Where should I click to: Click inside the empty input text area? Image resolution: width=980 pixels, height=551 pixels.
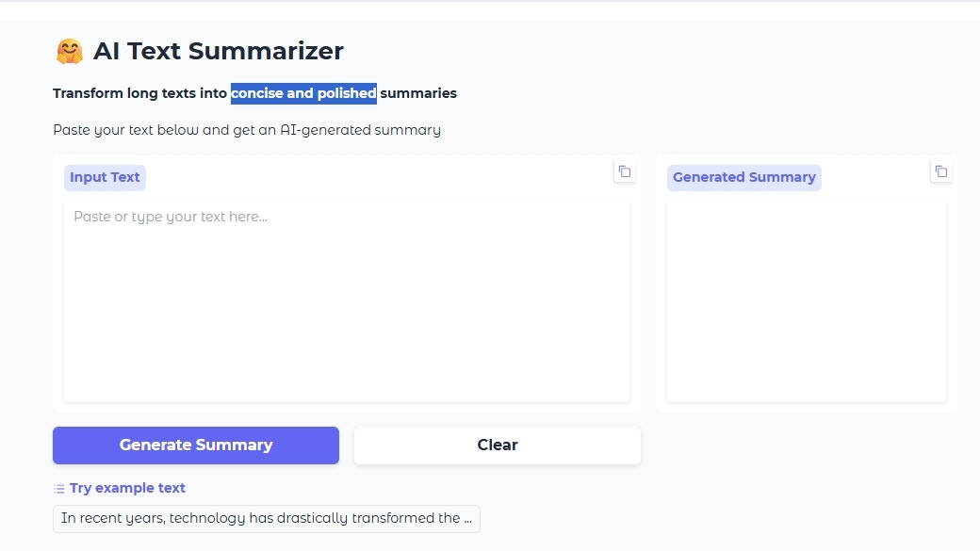(x=347, y=300)
